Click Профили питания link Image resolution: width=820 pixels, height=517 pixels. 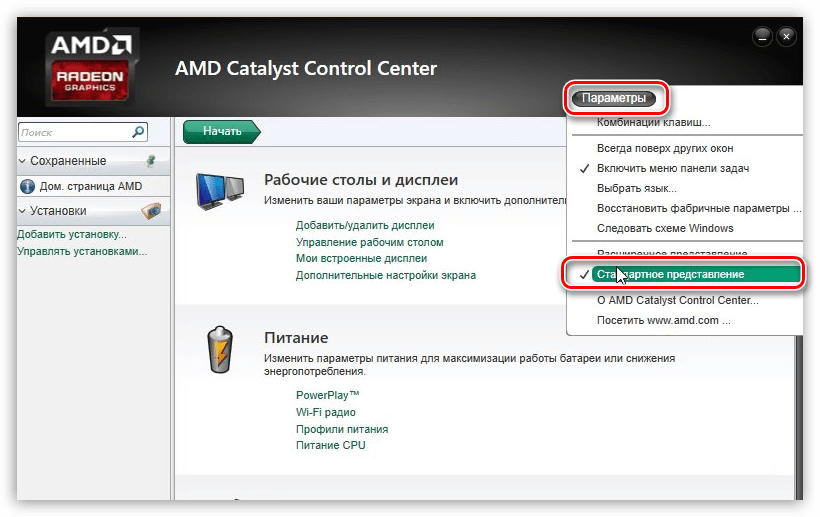342,429
